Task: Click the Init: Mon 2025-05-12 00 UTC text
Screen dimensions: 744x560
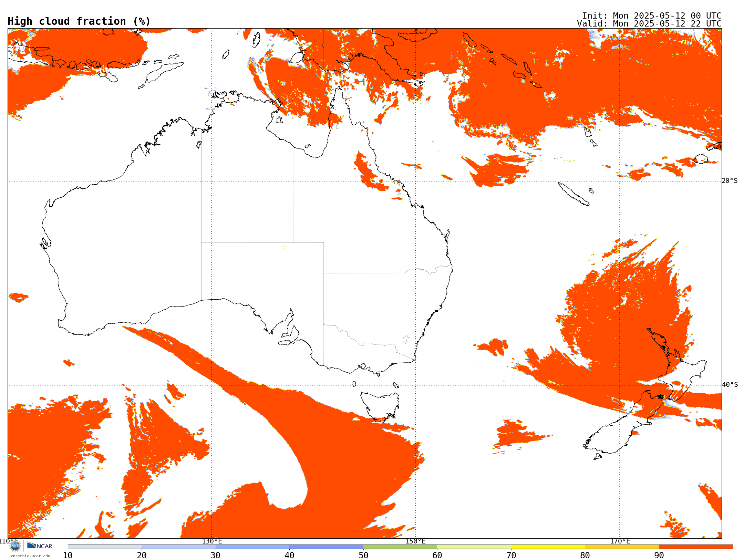Action: [652, 16]
